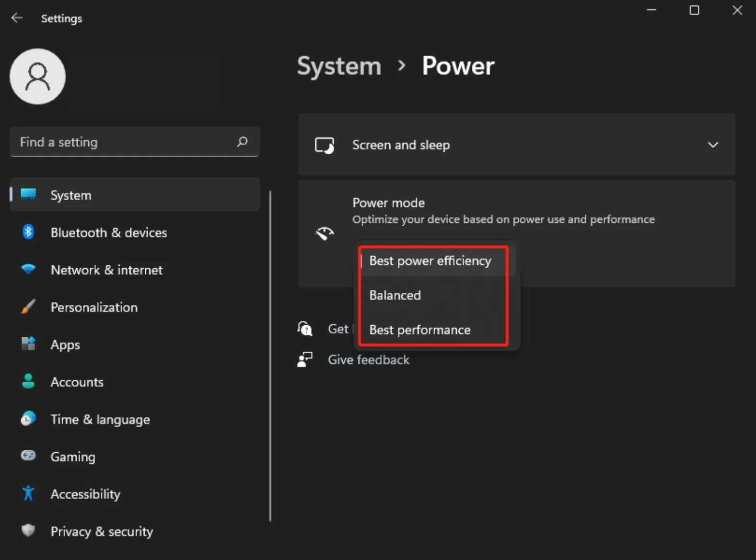Click the back arrow icon

tap(17, 18)
